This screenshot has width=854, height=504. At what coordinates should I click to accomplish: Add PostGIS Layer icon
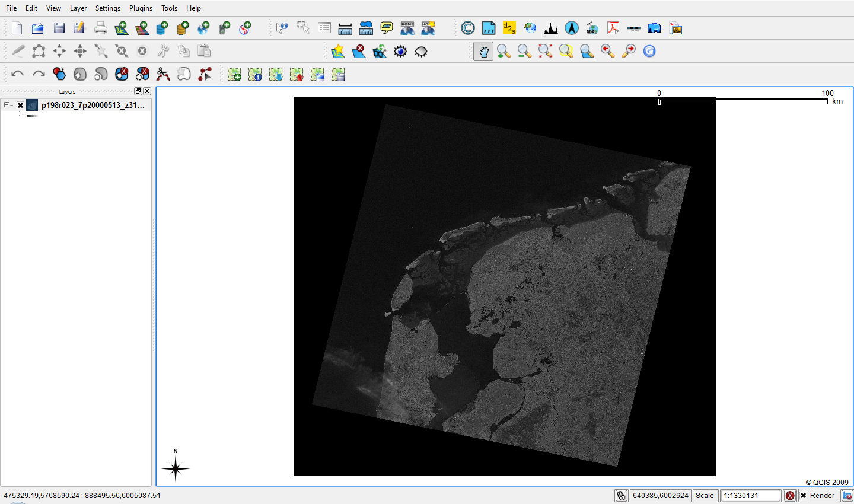point(162,28)
